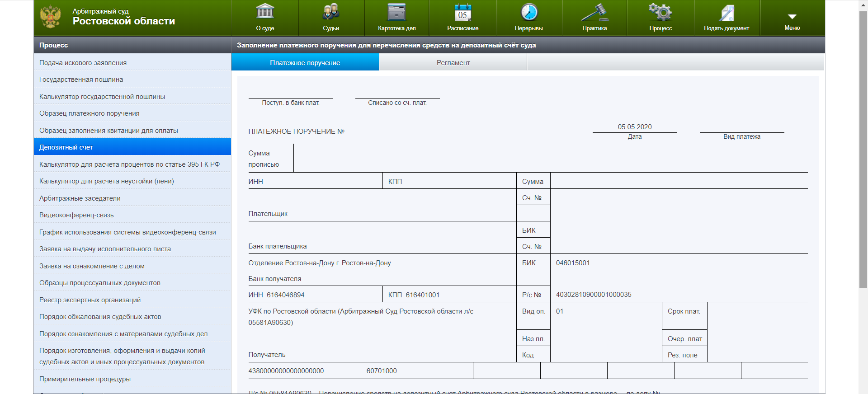
Task: Click the Russian coat of arms logo
Action: (50, 17)
